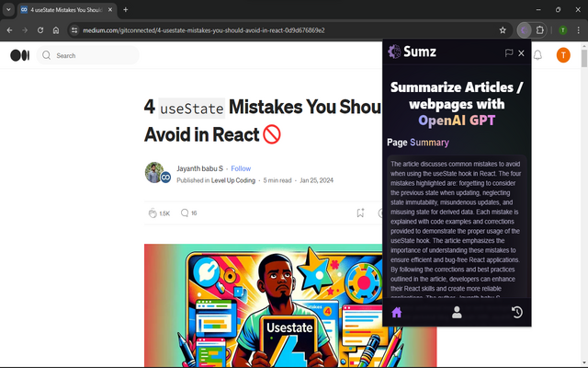
Task: Open author Jayanth babu S profile link
Action: [x=200, y=168]
